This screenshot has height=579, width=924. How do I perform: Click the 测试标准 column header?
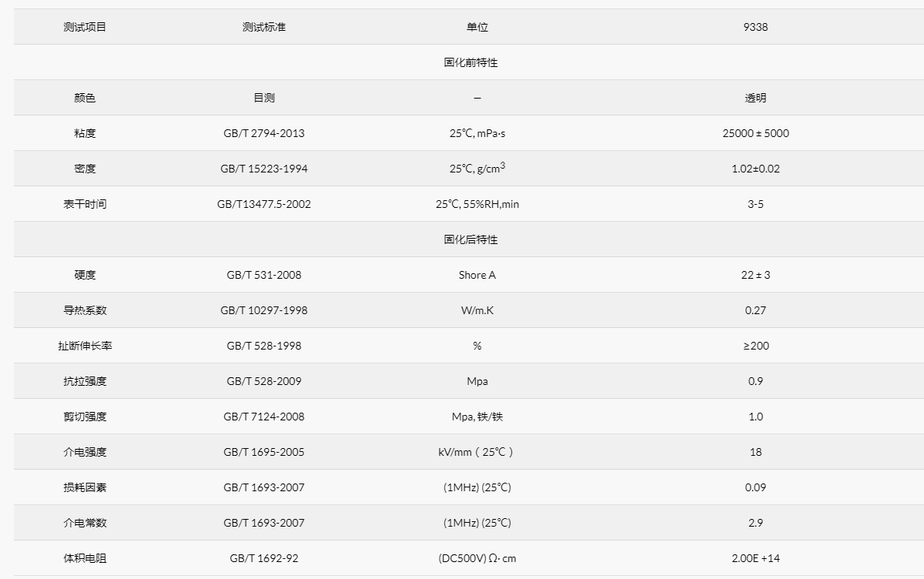coord(264,27)
